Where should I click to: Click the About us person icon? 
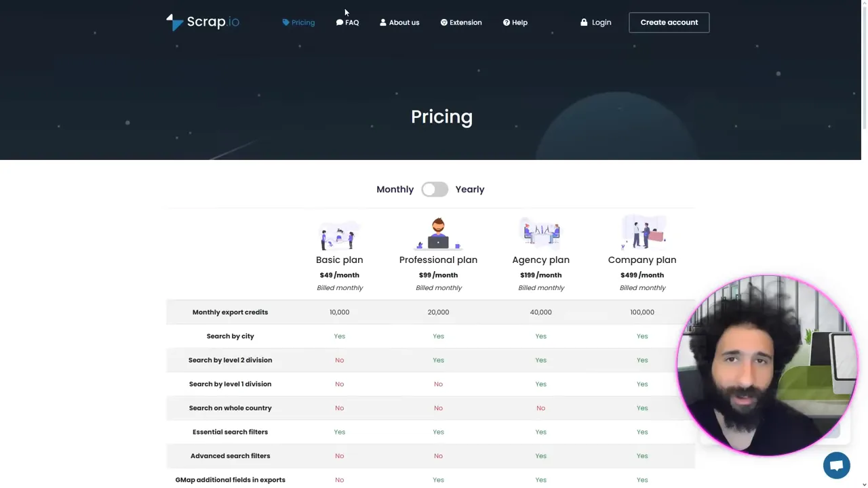click(x=383, y=22)
